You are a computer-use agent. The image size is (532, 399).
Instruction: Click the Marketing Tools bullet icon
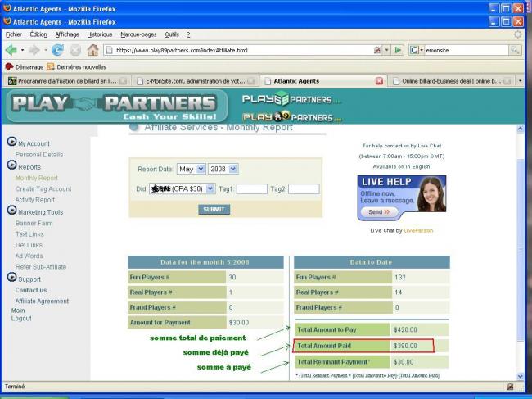tap(12, 211)
